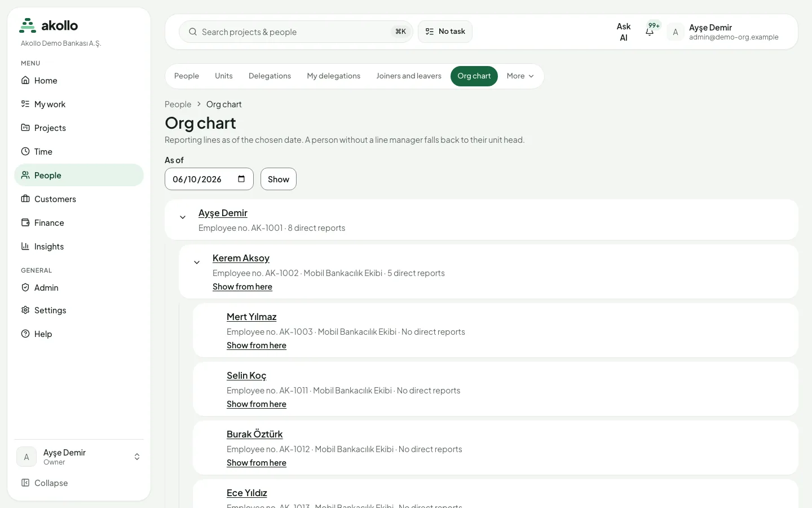
Task: Open the Admin page
Action: pyautogui.click(x=79, y=288)
